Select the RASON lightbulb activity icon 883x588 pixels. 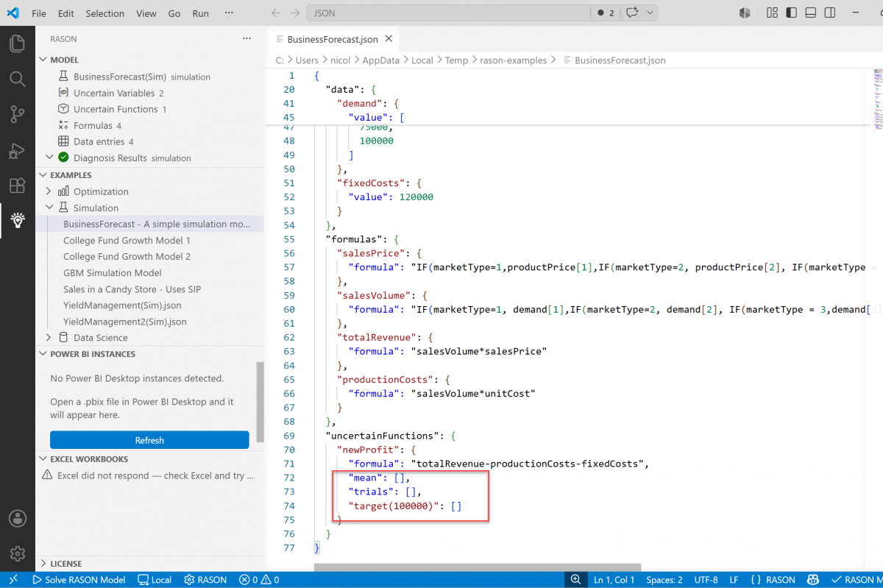17,220
